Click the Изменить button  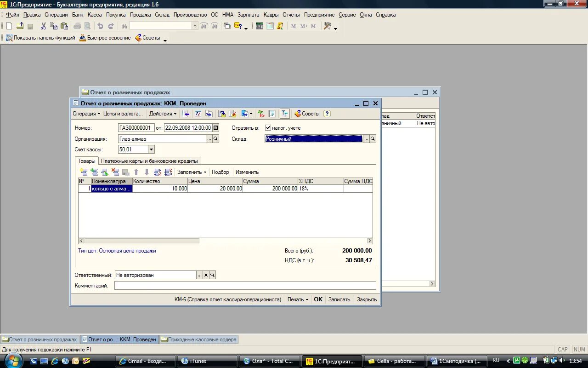coord(247,172)
